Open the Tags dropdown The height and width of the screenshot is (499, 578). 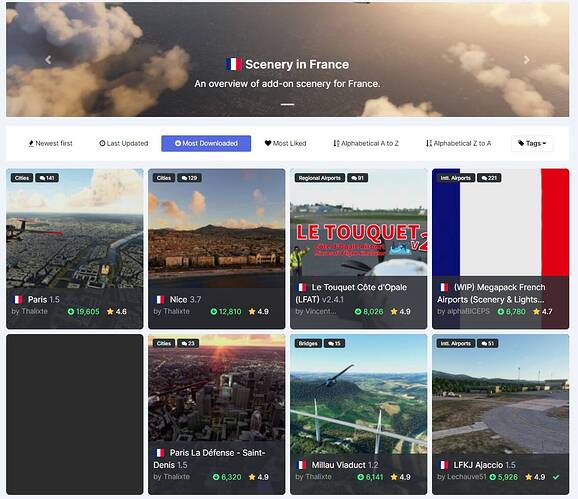click(532, 143)
